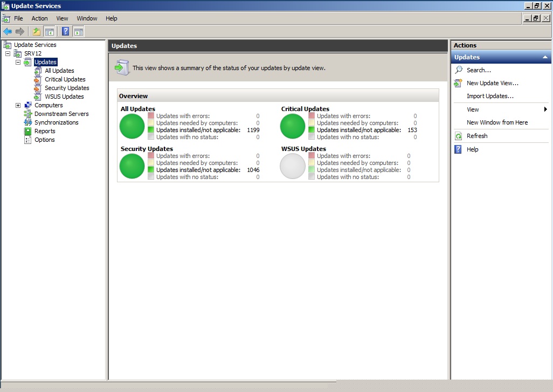Click Search... in the Actions pane
This screenshot has height=392, width=553.
[479, 70]
